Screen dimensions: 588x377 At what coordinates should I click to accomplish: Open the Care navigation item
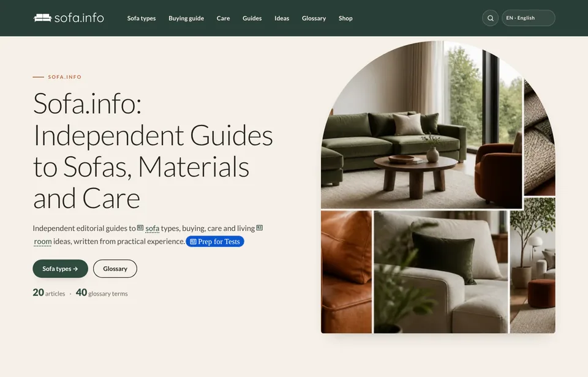point(223,18)
